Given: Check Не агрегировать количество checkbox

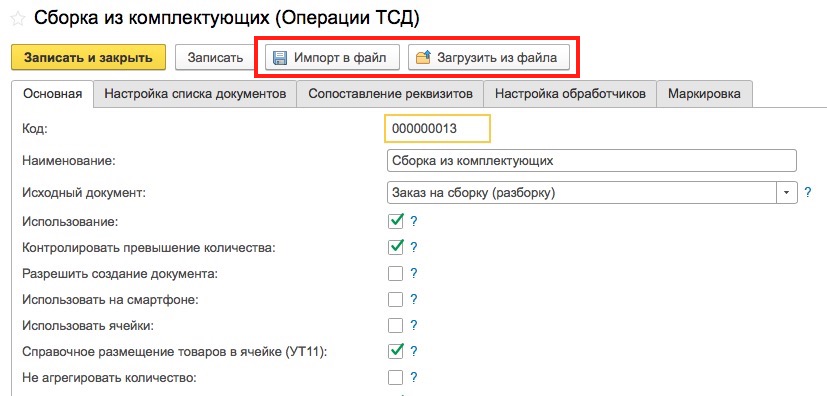Looking at the screenshot, I should pos(396,378).
